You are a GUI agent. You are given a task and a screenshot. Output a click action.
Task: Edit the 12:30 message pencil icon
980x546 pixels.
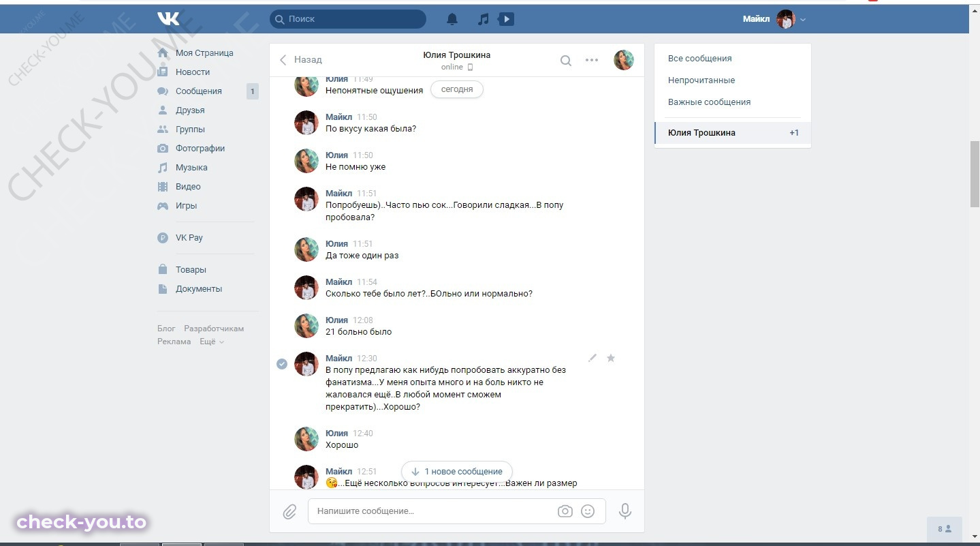pyautogui.click(x=592, y=358)
